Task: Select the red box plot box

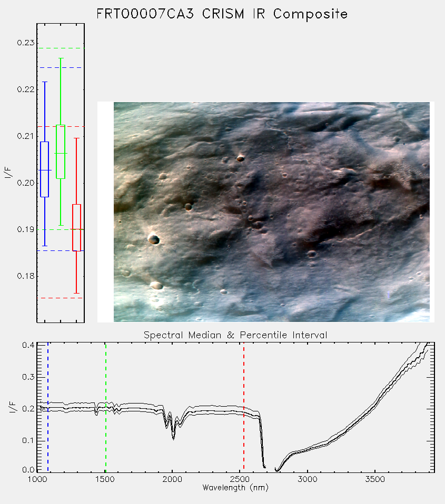Action: coord(76,228)
